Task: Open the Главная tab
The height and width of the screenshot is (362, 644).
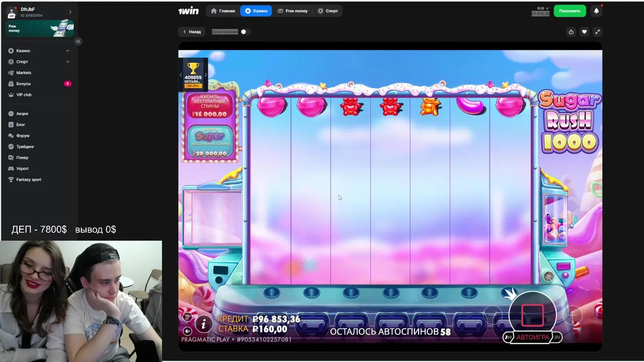Action: click(x=223, y=11)
